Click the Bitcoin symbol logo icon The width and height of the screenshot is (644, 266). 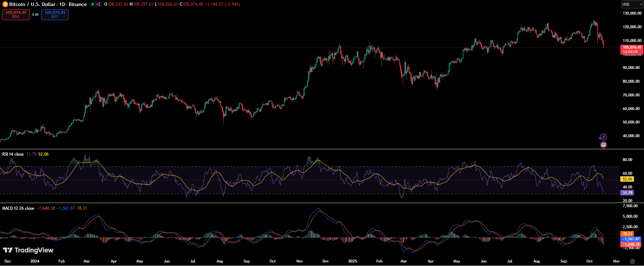5,4
